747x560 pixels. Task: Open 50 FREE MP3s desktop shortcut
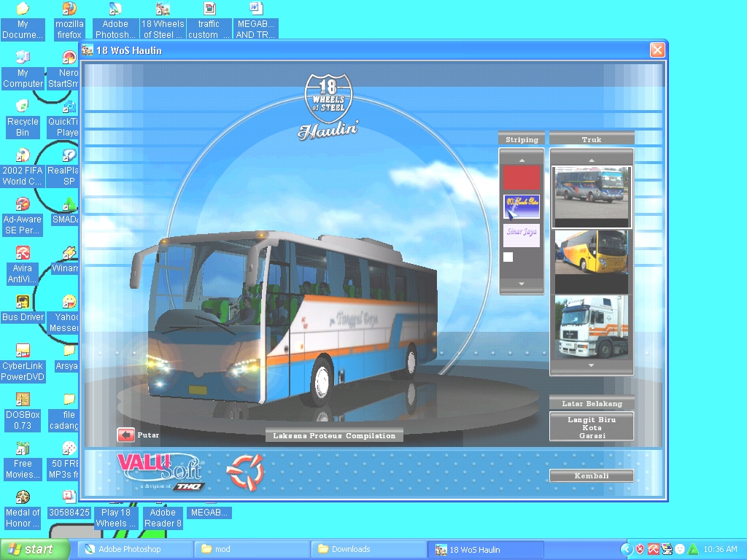click(x=64, y=461)
